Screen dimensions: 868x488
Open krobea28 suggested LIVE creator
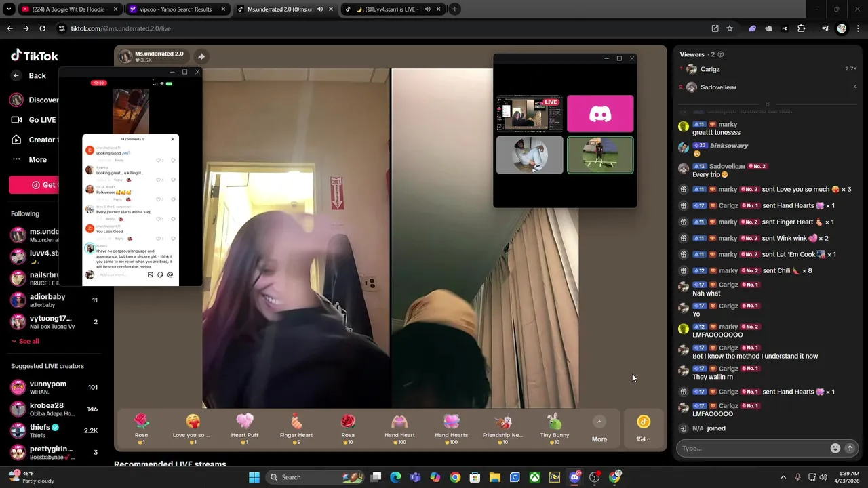click(54, 409)
